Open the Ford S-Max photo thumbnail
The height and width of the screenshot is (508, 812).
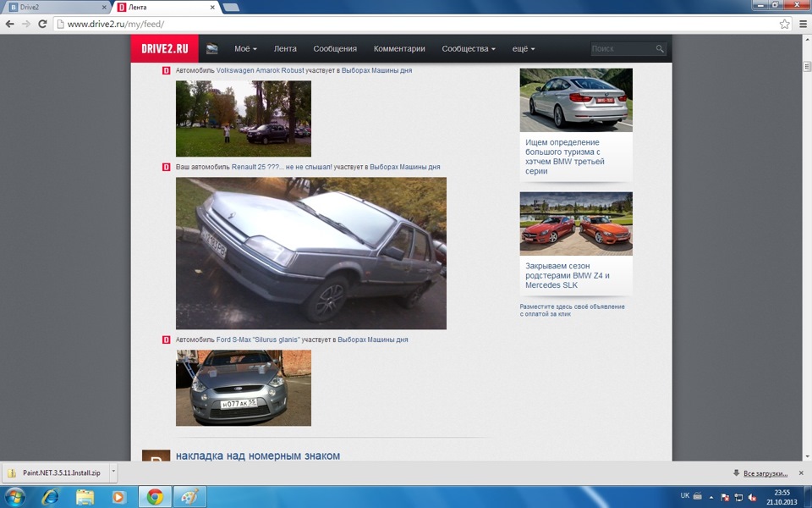pyautogui.click(x=244, y=388)
